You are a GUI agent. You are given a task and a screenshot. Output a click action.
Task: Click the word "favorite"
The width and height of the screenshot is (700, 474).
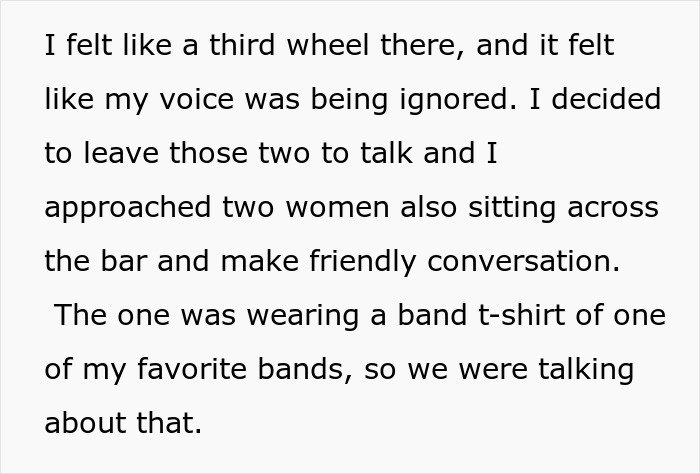192,369
